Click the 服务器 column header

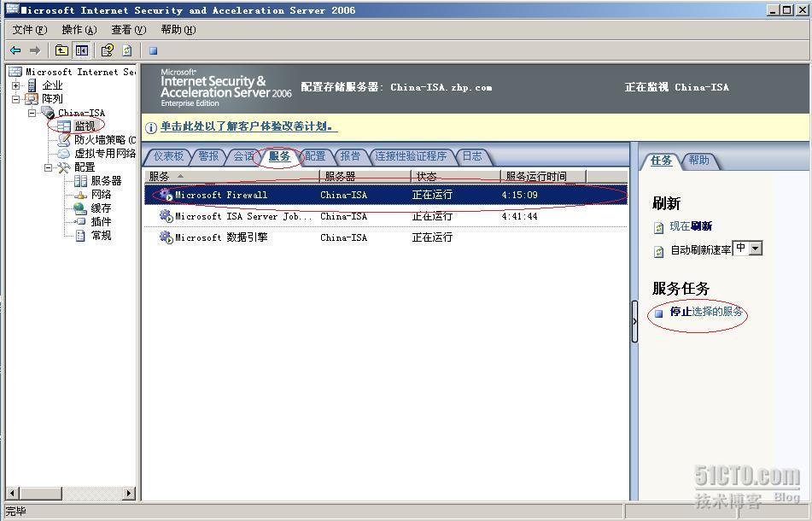click(x=365, y=177)
